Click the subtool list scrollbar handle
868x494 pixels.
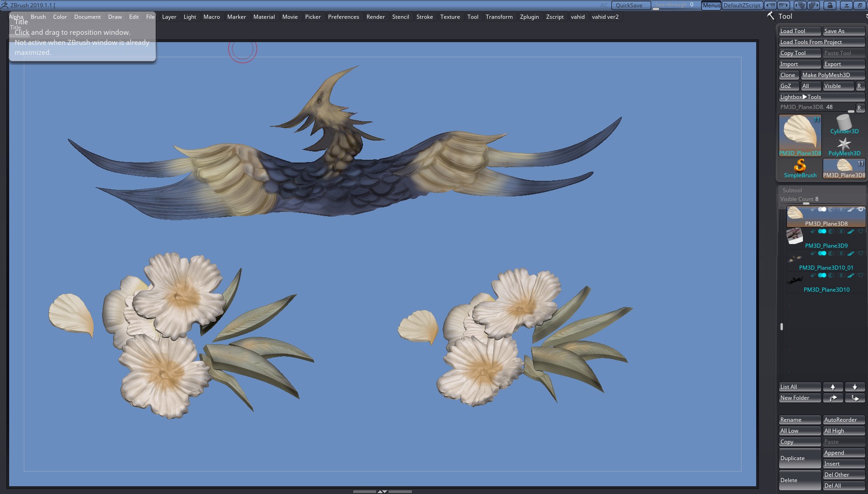click(782, 326)
